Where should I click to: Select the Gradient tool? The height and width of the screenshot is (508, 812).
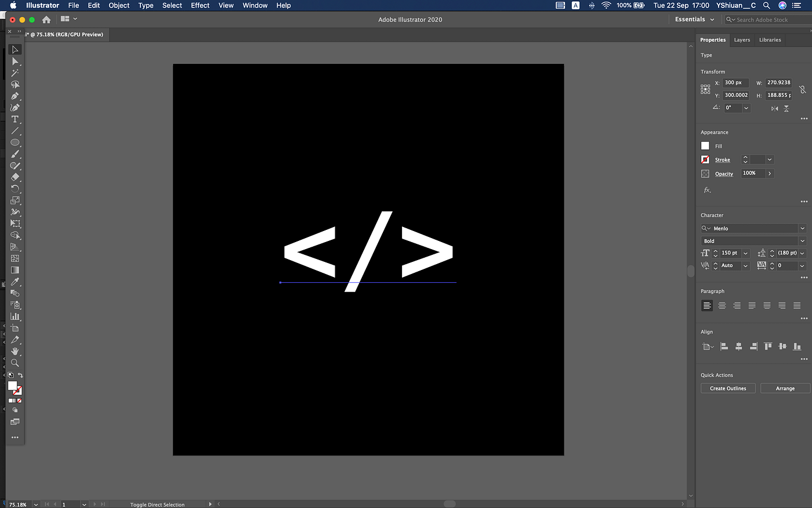coord(15,270)
